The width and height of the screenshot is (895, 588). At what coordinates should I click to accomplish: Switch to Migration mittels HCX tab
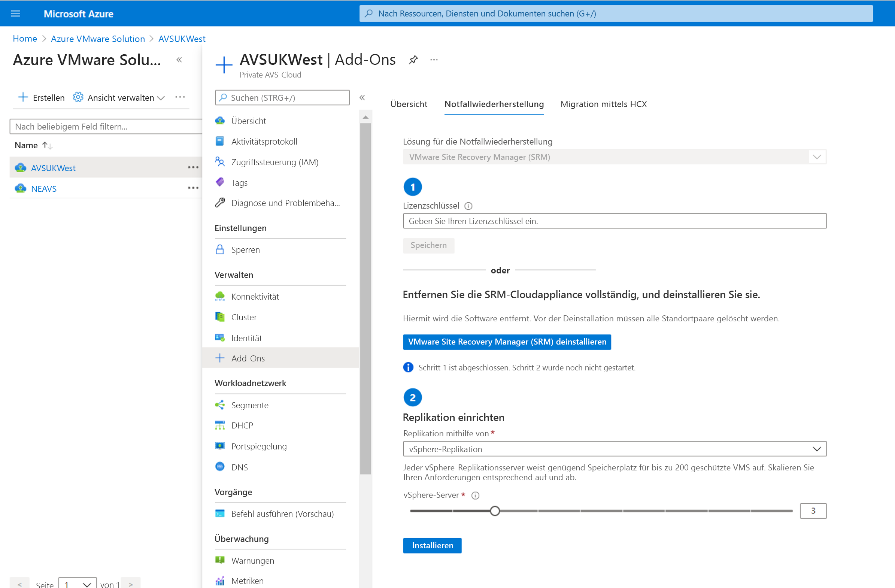point(604,104)
